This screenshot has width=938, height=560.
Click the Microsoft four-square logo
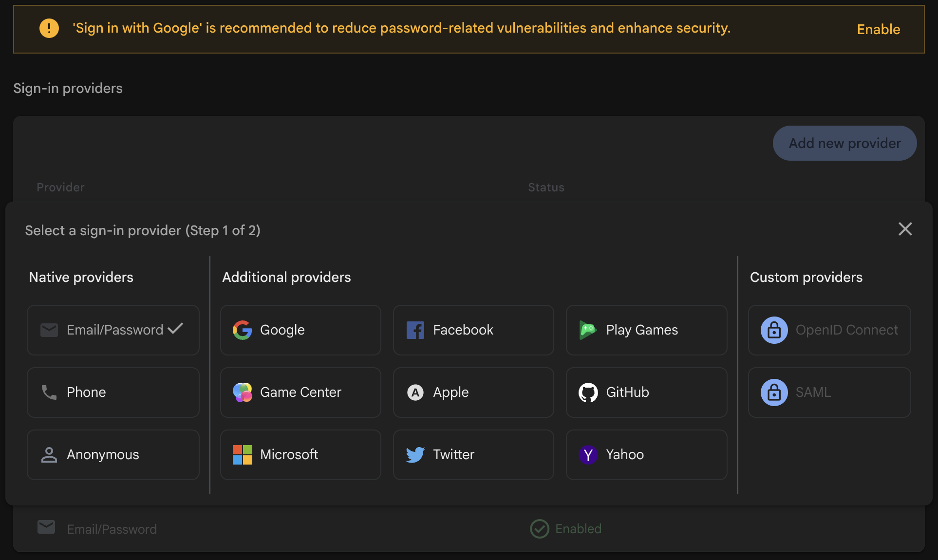(x=242, y=455)
